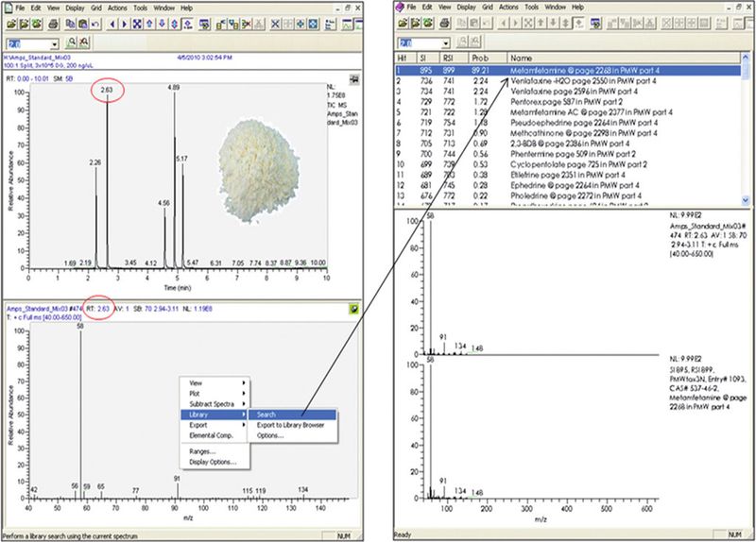
Task: Open Actions menu in chromatogram window
Action: click(x=117, y=8)
